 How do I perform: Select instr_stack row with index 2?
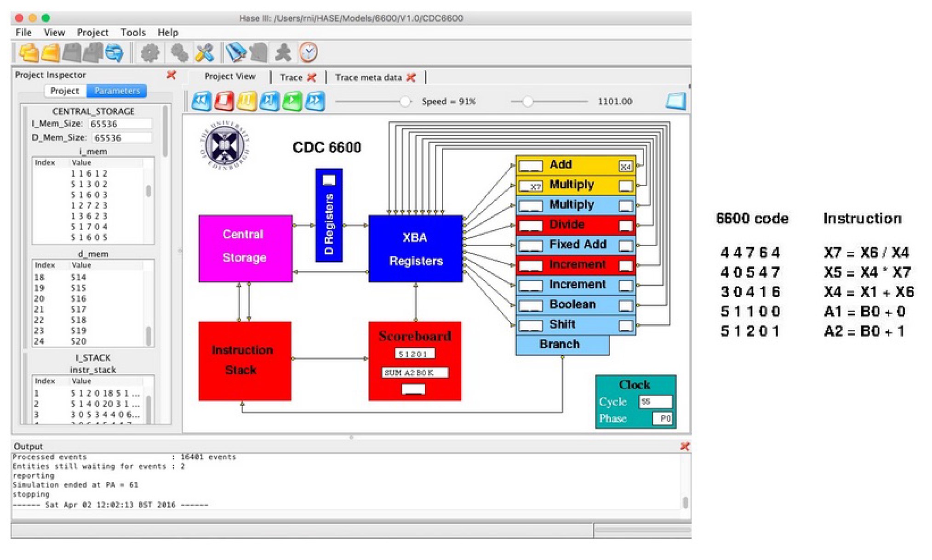pyautogui.click(x=88, y=404)
